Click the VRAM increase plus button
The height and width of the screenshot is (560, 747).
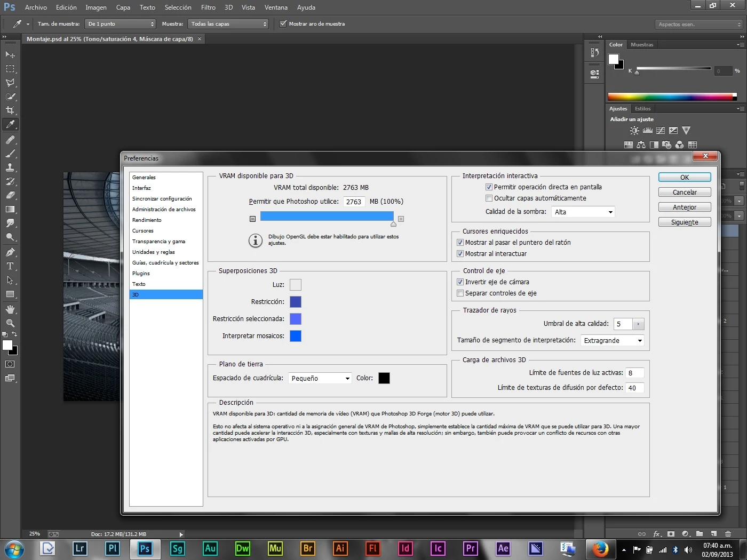(401, 219)
